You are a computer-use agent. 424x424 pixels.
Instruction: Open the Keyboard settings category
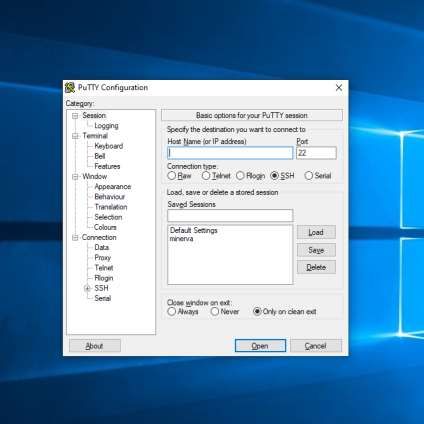[109, 146]
